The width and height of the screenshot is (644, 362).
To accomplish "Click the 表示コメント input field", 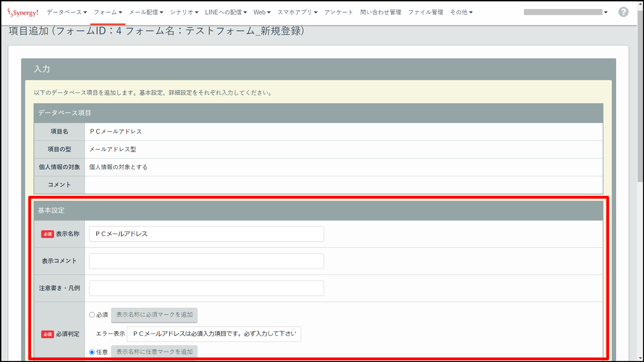I will [206, 261].
